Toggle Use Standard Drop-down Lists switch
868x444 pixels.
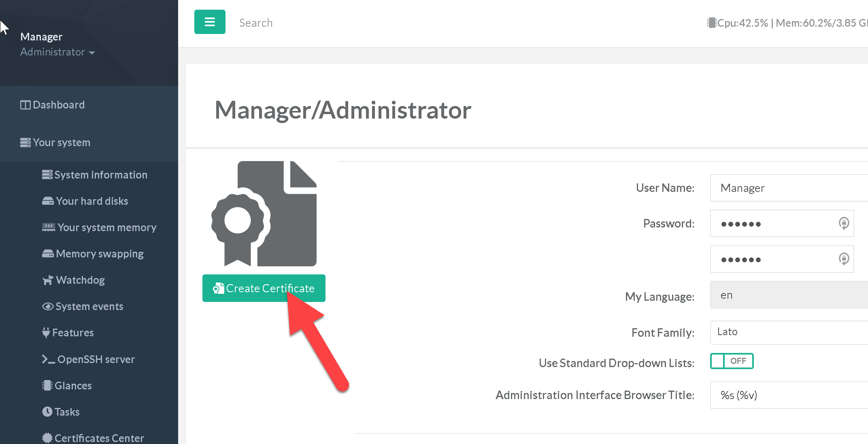(732, 361)
